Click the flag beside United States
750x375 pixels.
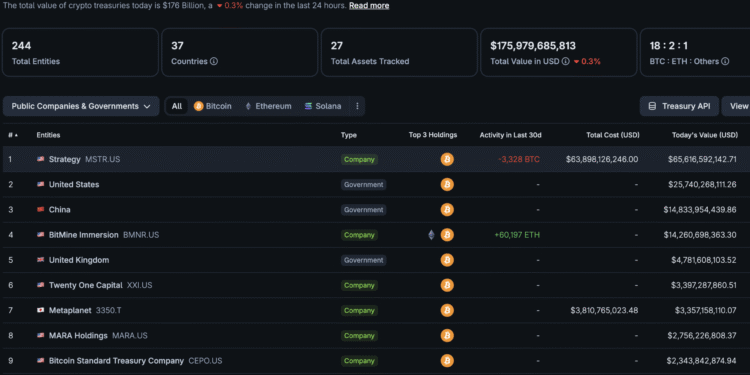point(41,185)
